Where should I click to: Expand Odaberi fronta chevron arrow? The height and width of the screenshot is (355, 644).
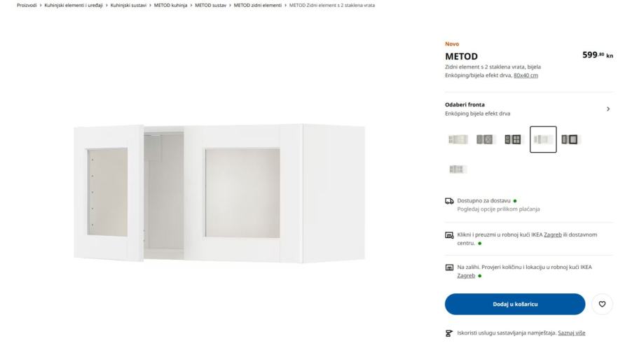tap(608, 109)
